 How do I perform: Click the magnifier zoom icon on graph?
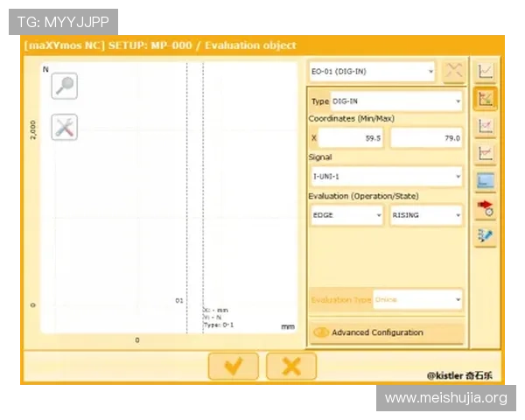tap(65, 85)
